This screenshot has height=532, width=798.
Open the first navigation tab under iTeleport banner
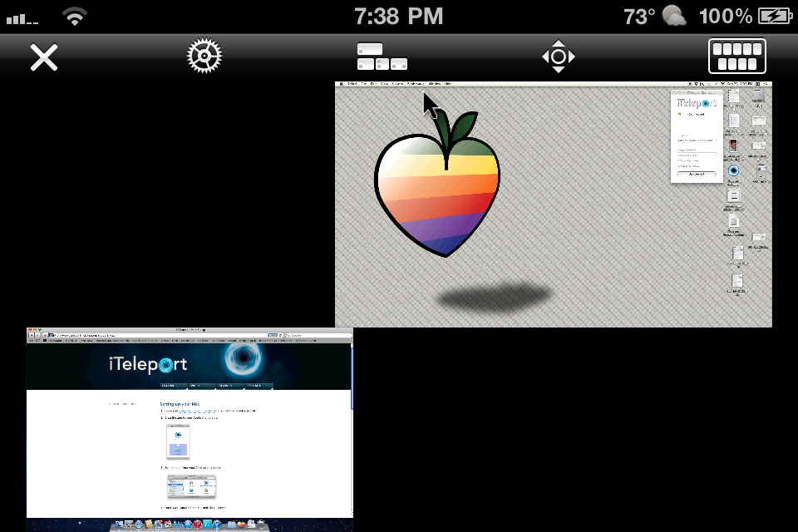(174, 387)
